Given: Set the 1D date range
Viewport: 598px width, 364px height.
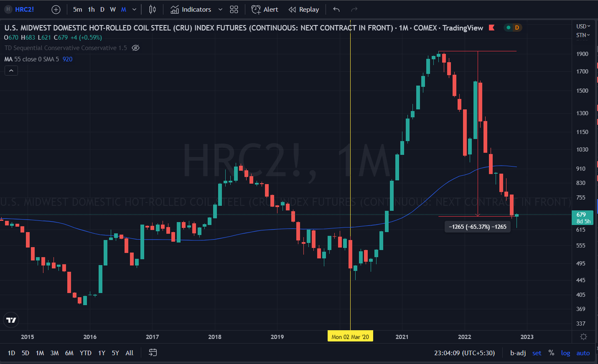Looking at the screenshot, I should click(x=11, y=353).
